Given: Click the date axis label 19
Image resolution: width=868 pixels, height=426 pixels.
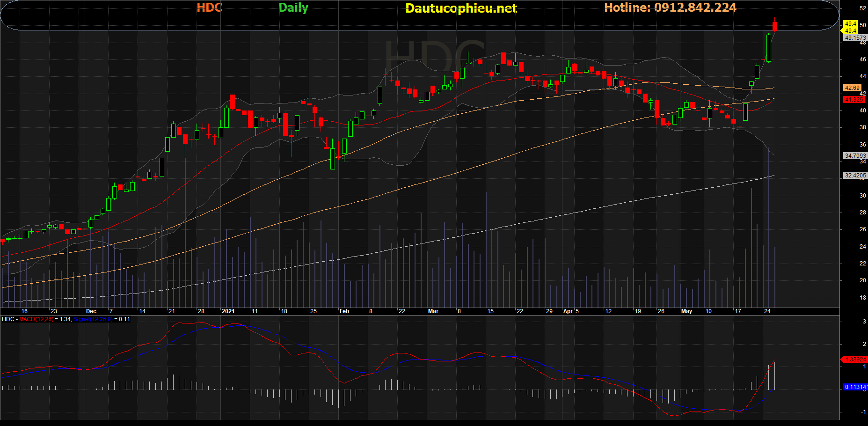Looking at the screenshot, I should (637, 311).
